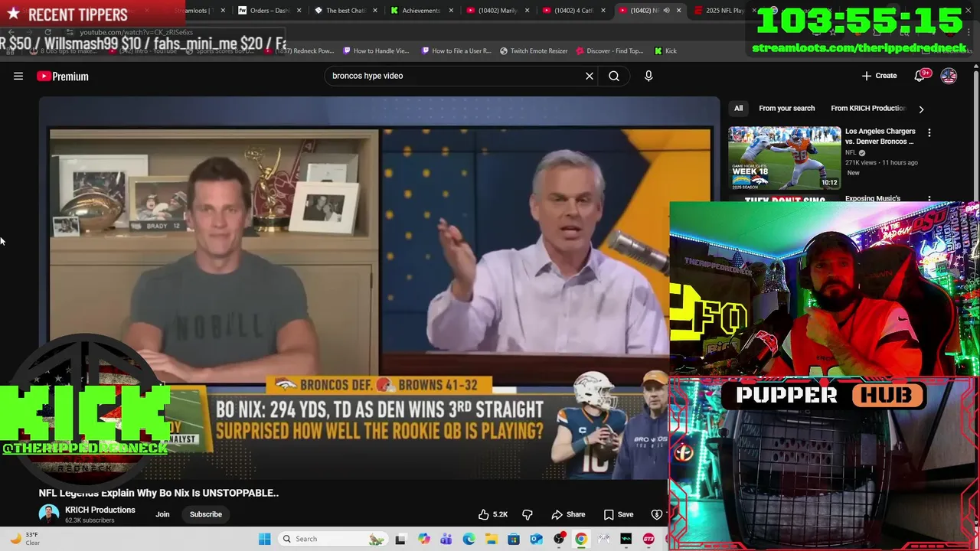Open File Explorer on the taskbar
Image resolution: width=980 pixels, height=551 pixels.
(x=492, y=539)
